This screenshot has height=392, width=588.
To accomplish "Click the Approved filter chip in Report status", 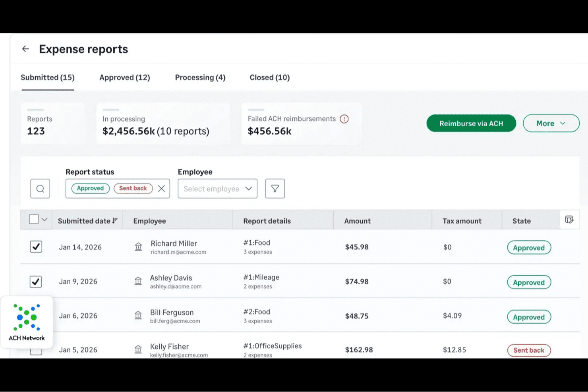I will [x=91, y=188].
